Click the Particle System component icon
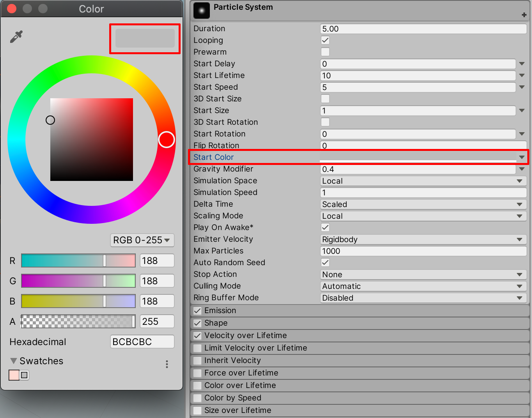532x418 pixels. (x=202, y=11)
